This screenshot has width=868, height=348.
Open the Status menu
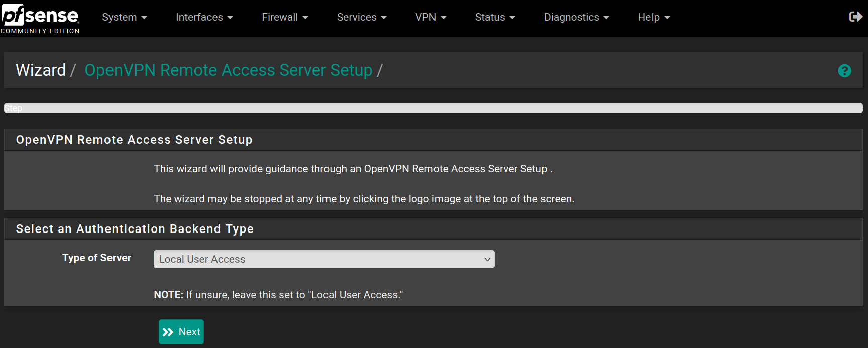click(495, 17)
